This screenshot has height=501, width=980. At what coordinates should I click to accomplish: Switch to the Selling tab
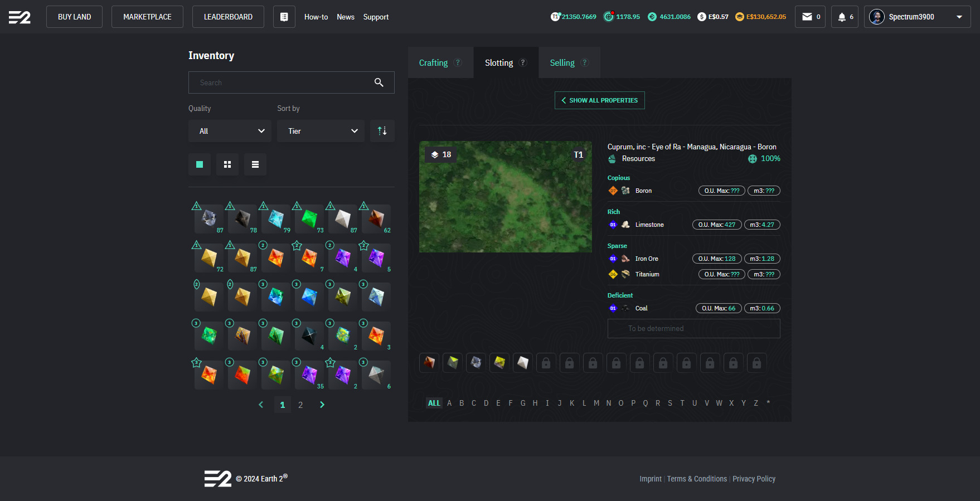pyautogui.click(x=562, y=63)
